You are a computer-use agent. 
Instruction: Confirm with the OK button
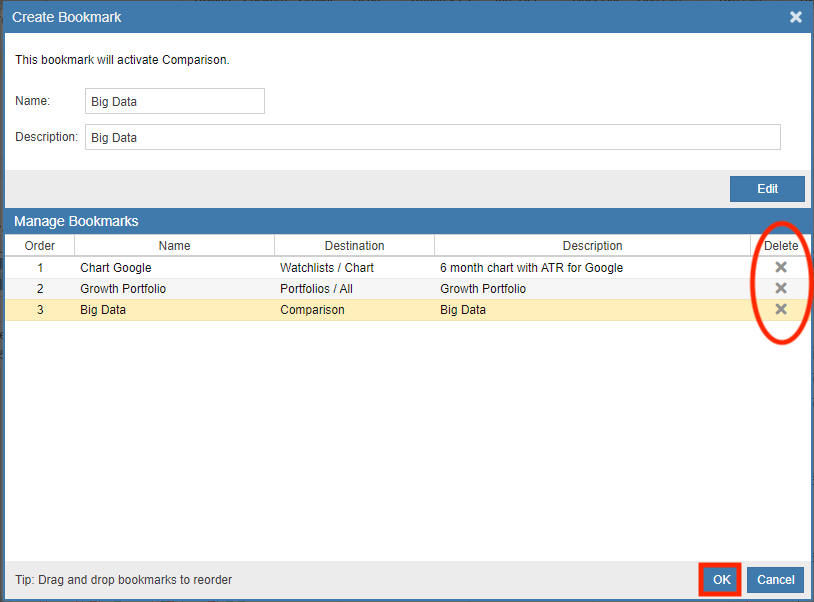point(719,580)
